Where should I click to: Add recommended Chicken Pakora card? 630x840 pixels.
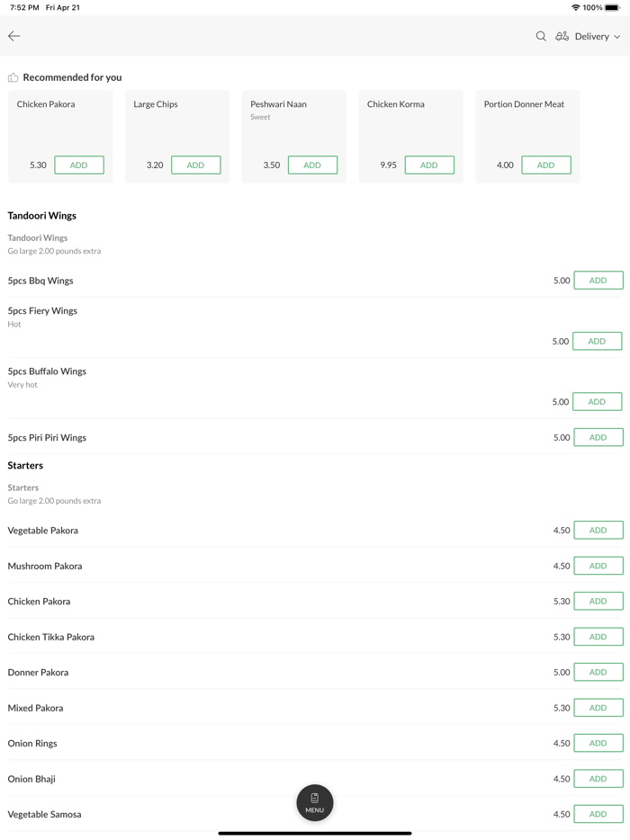[79, 165]
